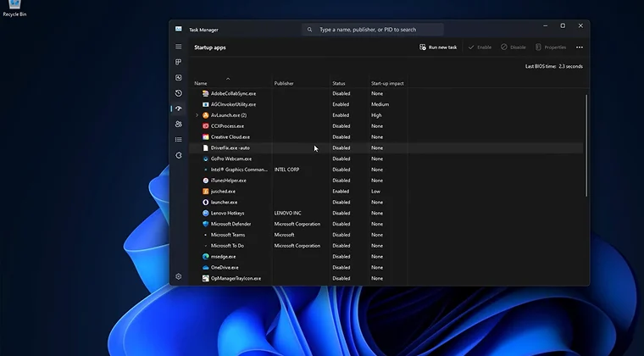Open the Task Manager navigation hamburger menu

click(x=178, y=47)
